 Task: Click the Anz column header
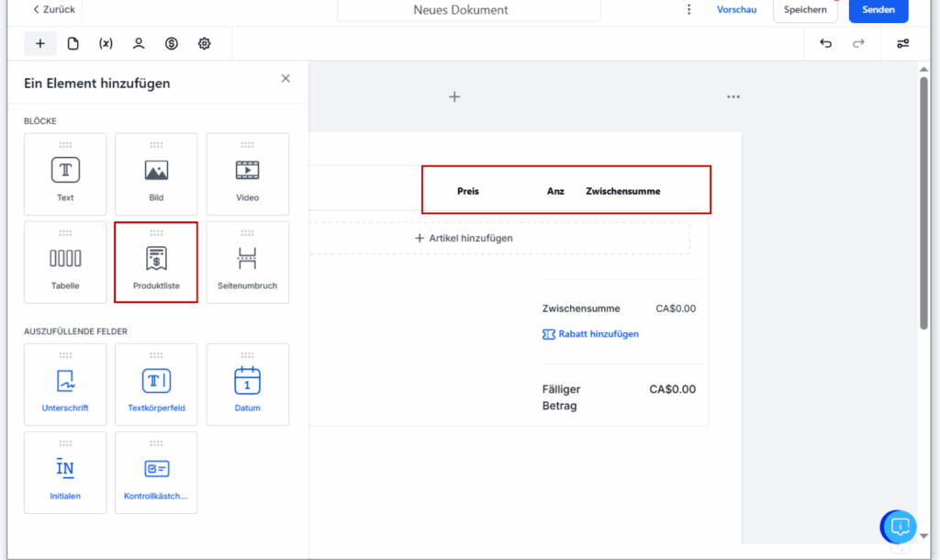555,191
